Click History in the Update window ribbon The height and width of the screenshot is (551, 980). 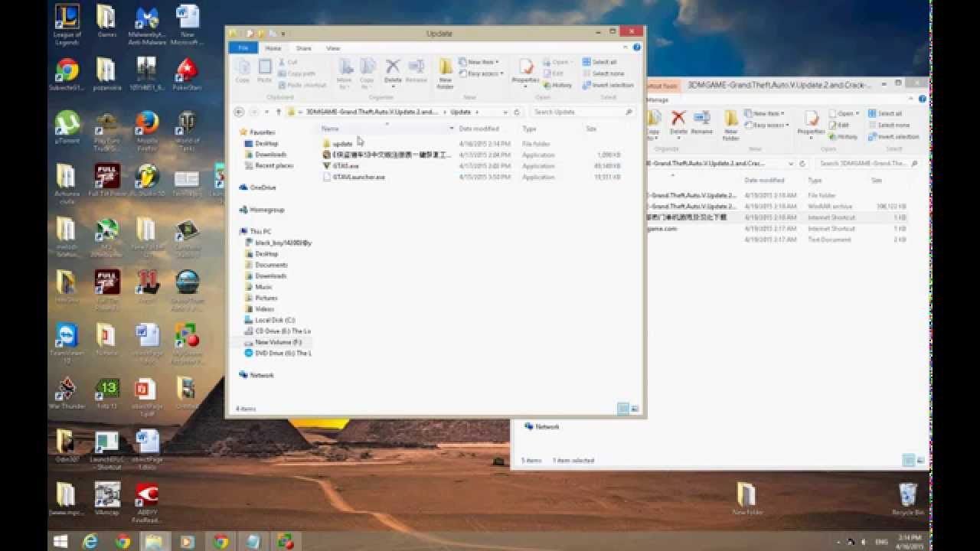coord(557,85)
